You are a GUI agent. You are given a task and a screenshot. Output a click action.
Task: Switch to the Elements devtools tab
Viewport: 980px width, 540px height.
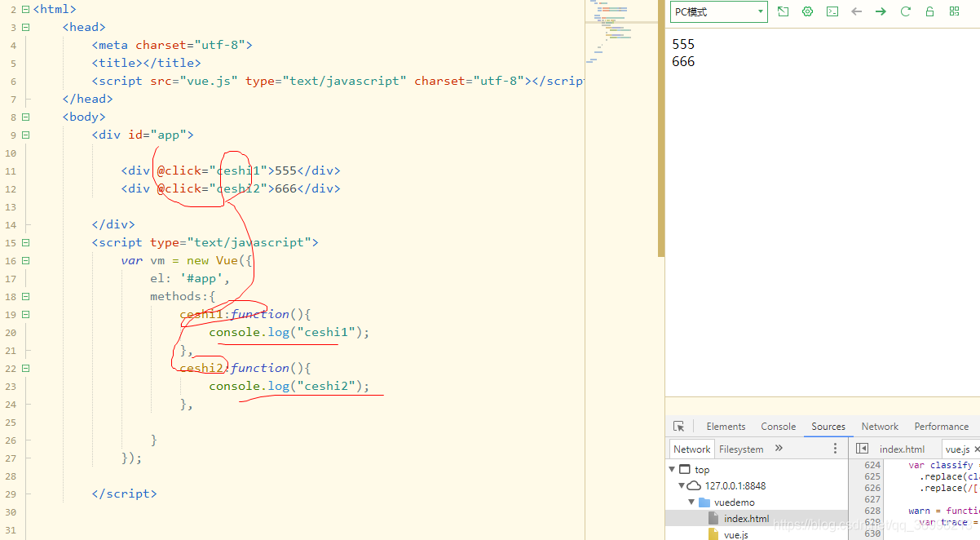point(726,427)
